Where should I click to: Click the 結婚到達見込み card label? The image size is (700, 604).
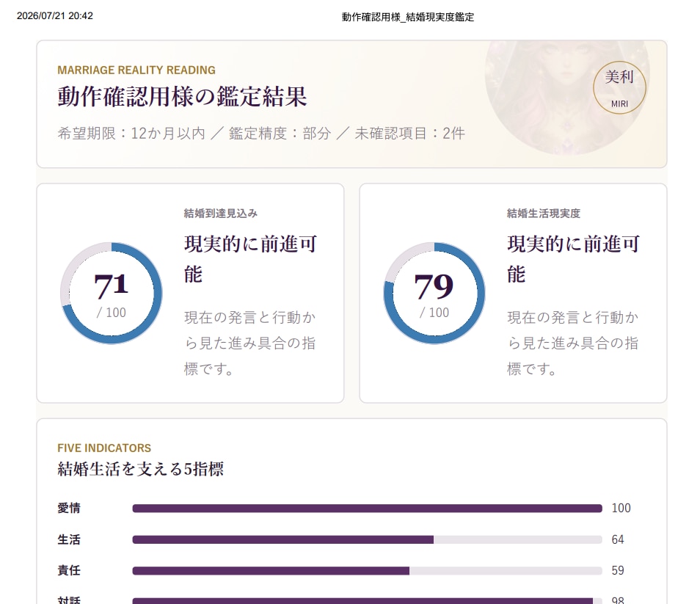[221, 214]
